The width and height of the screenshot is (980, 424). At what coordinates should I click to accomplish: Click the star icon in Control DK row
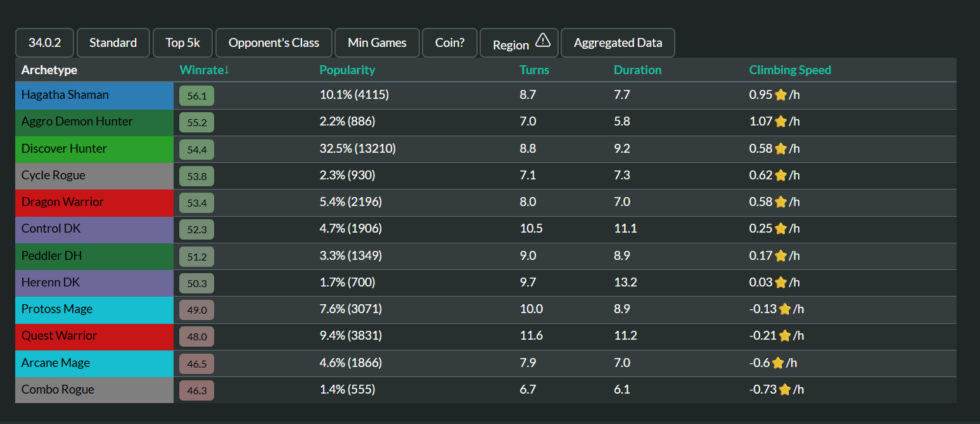tap(780, 229)
